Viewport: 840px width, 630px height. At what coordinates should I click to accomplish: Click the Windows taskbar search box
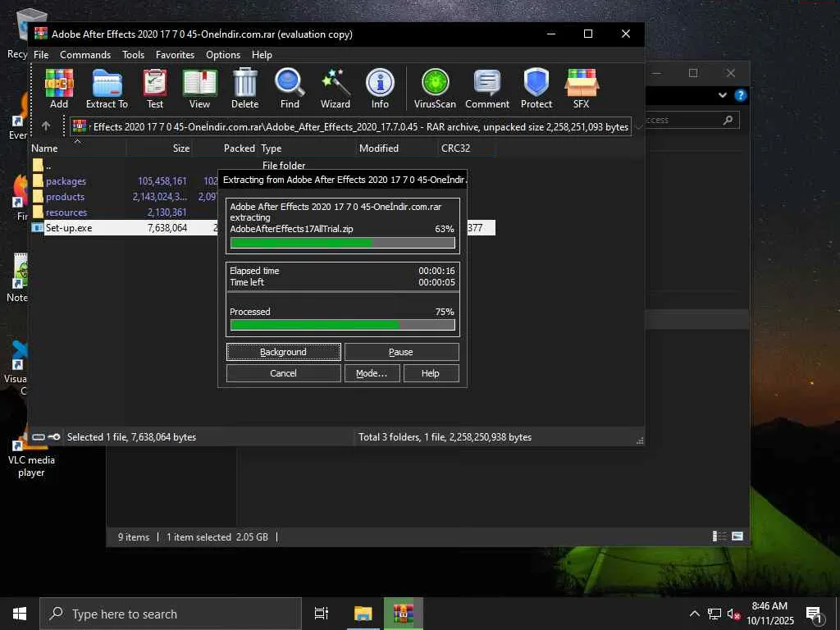click(171, 614)
